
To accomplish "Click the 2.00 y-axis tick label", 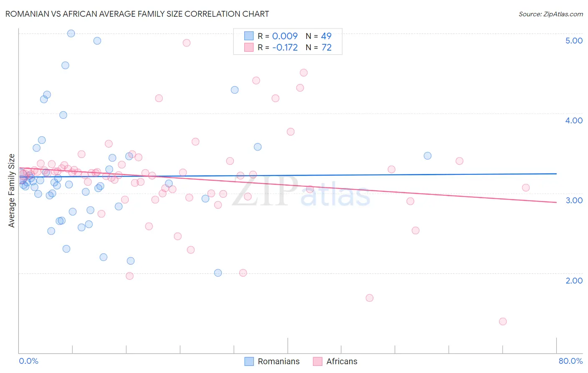I will point(574,281).
